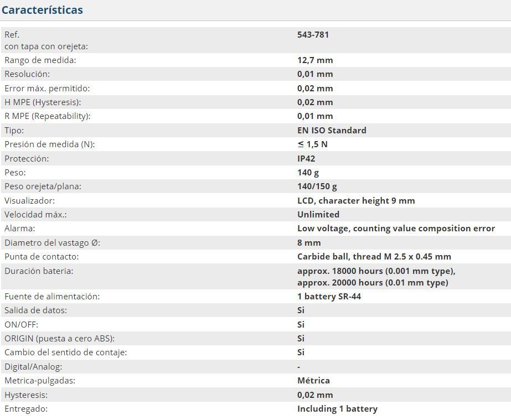Click the Low voltage alarm description
This screenshot has width=511, height=420.
396,228
